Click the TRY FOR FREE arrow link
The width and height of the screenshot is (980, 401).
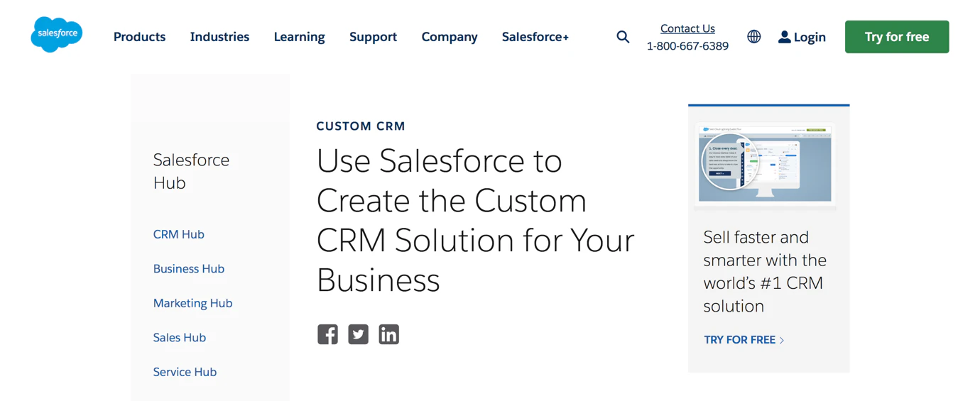coord(744,340)
